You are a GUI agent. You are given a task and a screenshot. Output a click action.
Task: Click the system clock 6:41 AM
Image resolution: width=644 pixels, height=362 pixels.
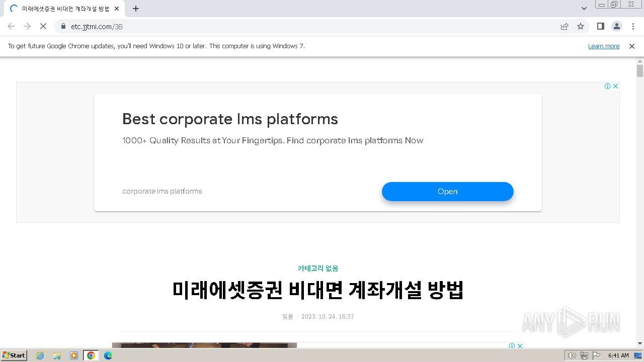coord(618,355)
